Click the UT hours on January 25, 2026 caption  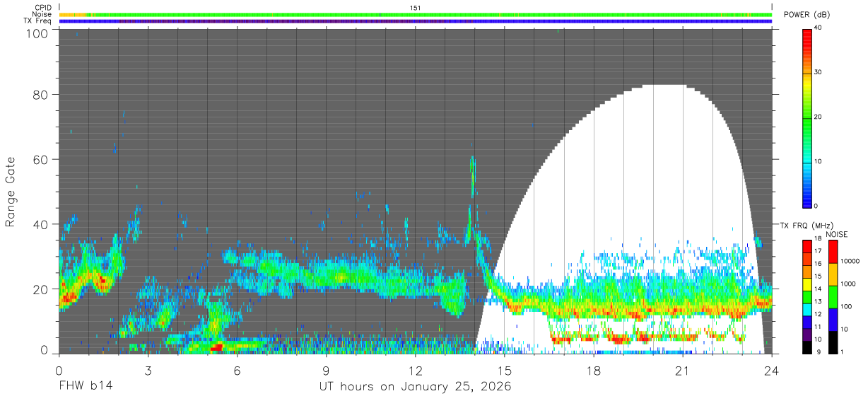415,387
